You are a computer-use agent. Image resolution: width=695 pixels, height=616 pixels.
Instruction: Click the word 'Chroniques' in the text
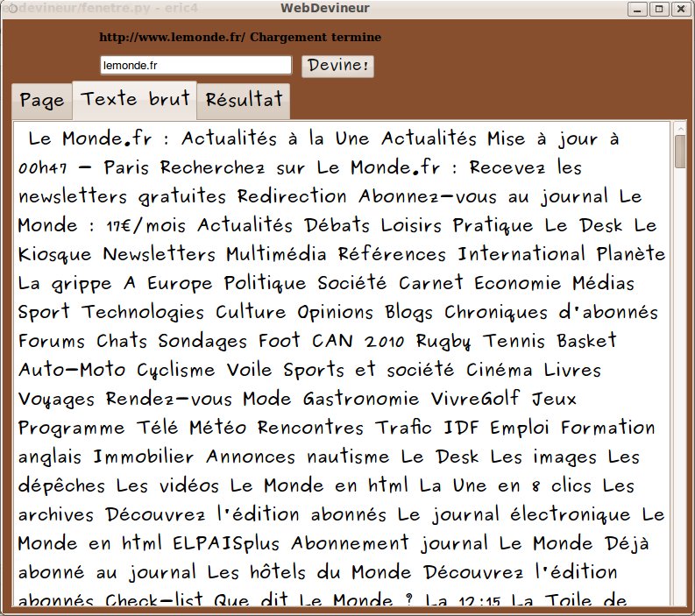(x=496, y=312)
